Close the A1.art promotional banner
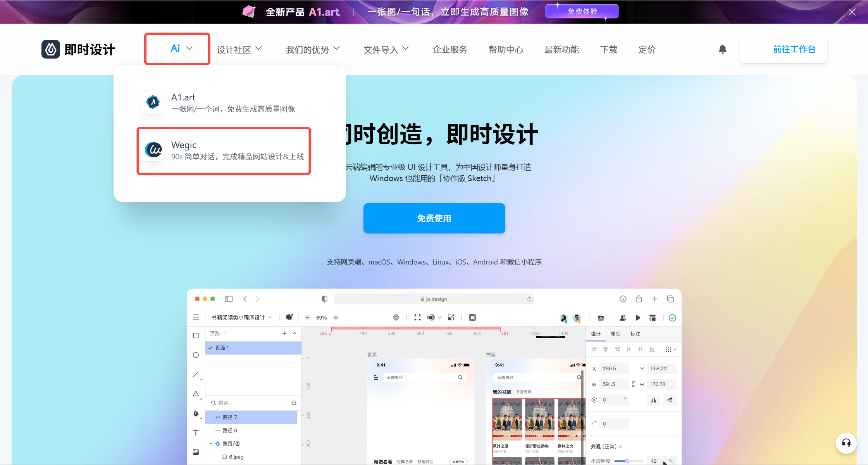868x465 pixels. coord(852,12)
